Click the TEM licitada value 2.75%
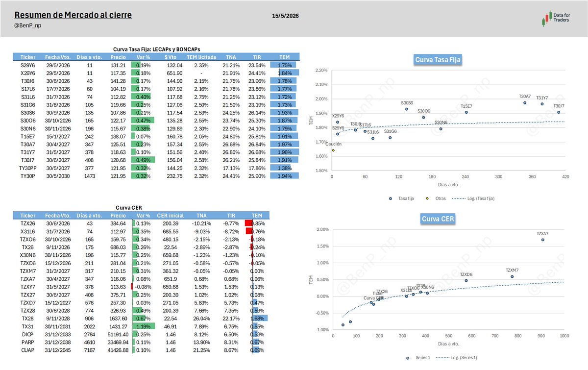This screenshot has width=588, height=370. pyautogui.click(x=201, y=96)
